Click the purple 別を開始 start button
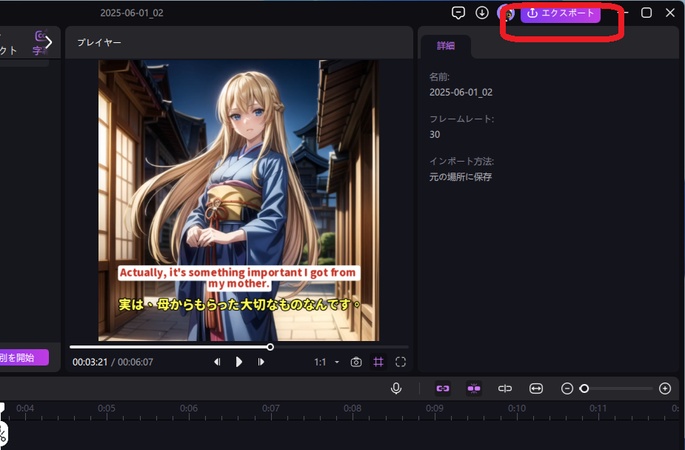Viewport: 685px width, 450px height. (24, 357)
